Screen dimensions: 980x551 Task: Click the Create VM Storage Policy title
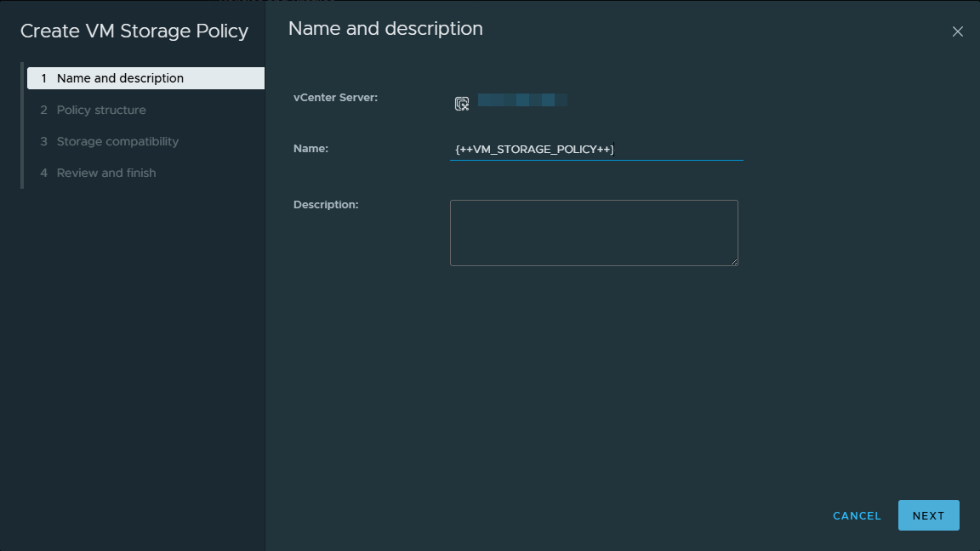134,31
